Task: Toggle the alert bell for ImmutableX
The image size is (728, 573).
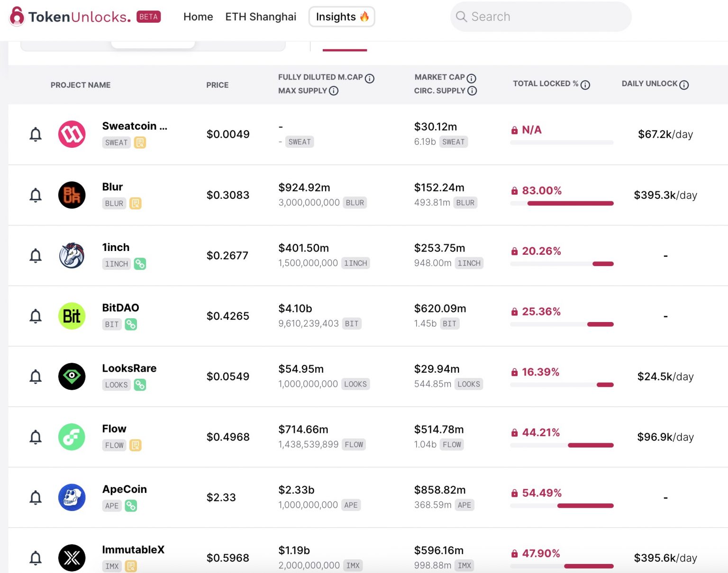Action: point(36,558)
